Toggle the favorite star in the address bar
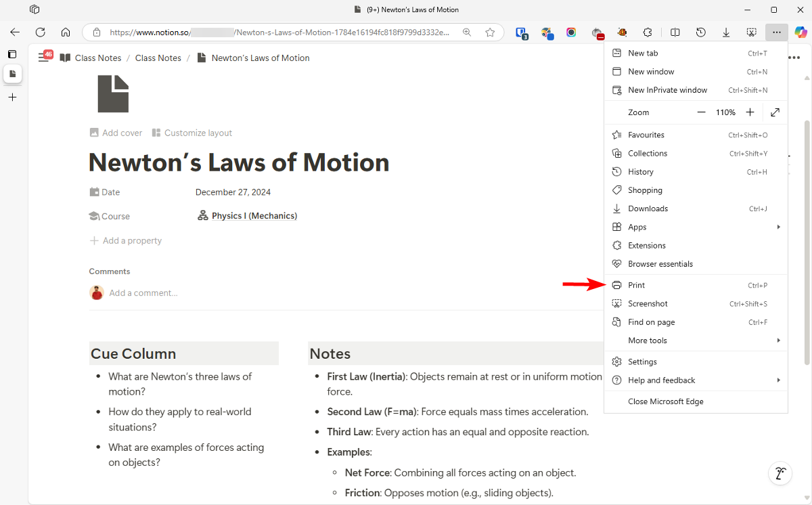The image size is (812, 505). pyautogui.click(x=490, y=32)
